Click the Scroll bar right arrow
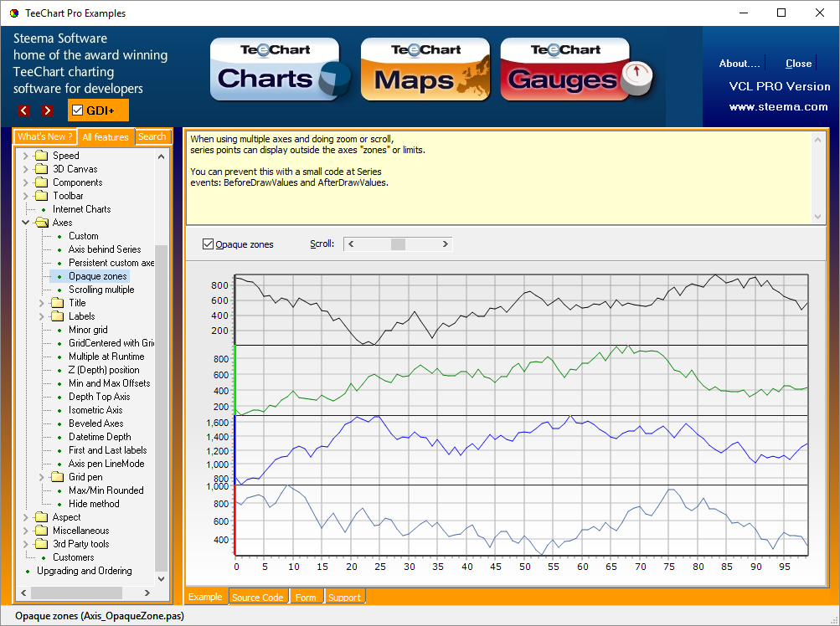 point(446,244)
